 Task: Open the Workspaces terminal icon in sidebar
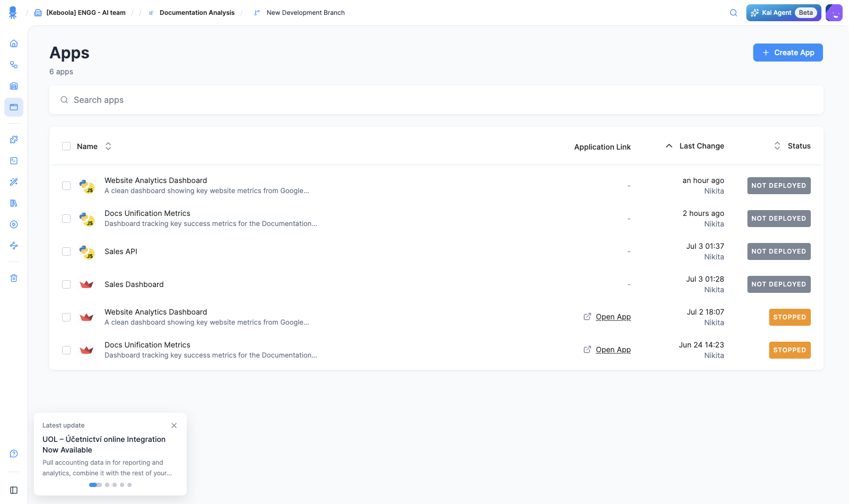coord(14,161)
